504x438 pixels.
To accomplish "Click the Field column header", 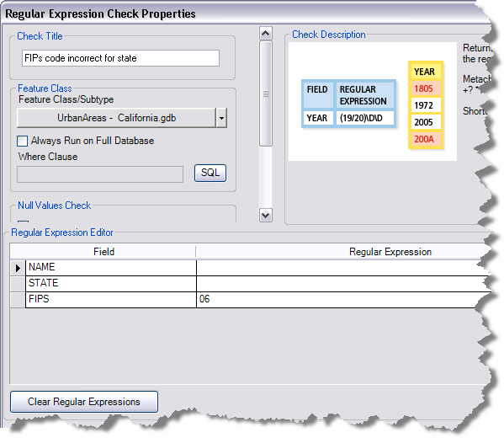I will 103,252.
